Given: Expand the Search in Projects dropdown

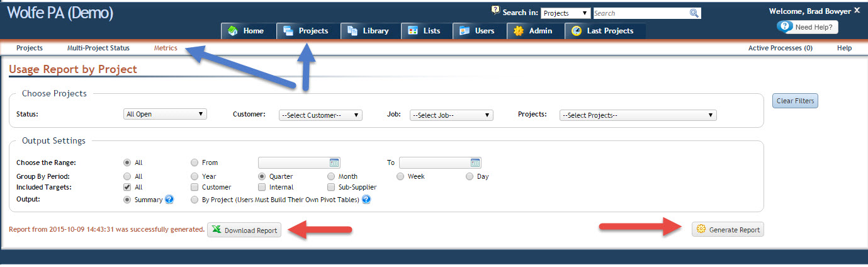Looking at the screenshot, I should 565,13.
